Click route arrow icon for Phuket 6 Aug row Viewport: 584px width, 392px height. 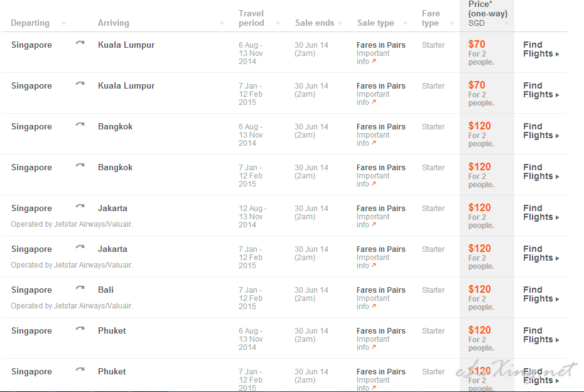[x=80, y=330]
